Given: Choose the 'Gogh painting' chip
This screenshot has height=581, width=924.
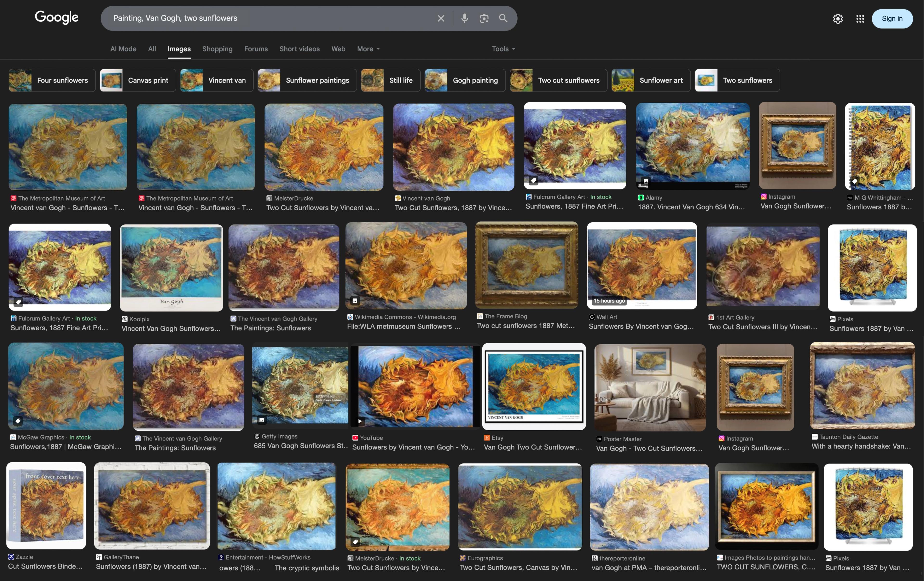Looking at the screenshot, I should point(465,80).
